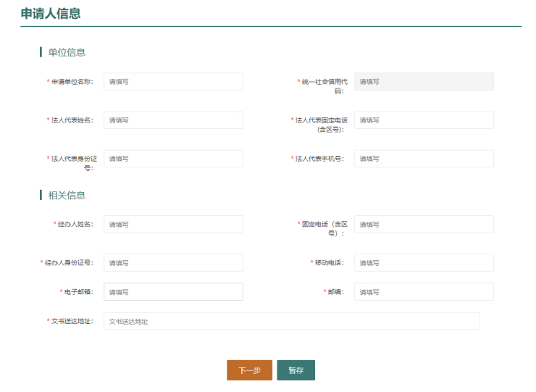Click the 单位信息 section title
This screenshot has width=536, height=392.
(x=67, y=52)
